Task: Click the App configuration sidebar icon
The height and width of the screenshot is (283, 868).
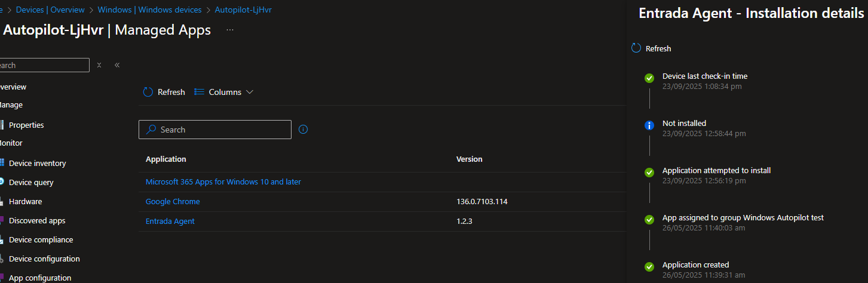Action: point(2,278)
